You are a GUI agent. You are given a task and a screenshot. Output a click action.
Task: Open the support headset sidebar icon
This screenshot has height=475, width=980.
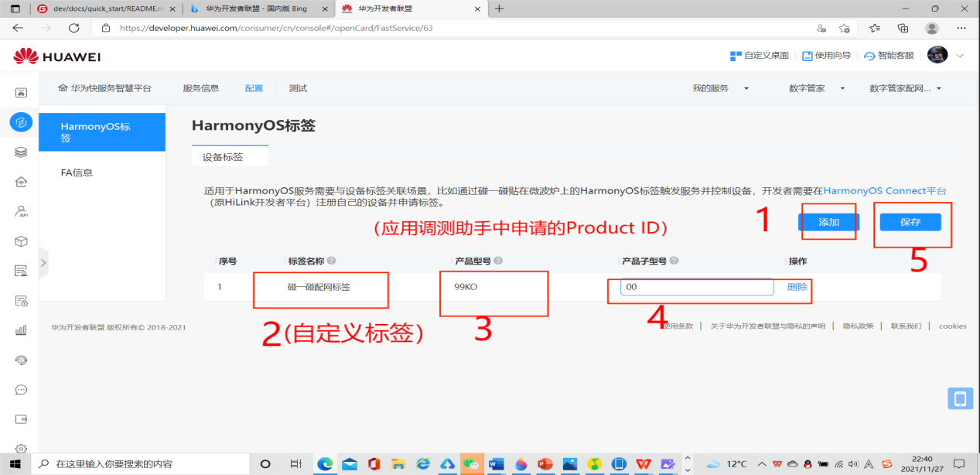21,360
